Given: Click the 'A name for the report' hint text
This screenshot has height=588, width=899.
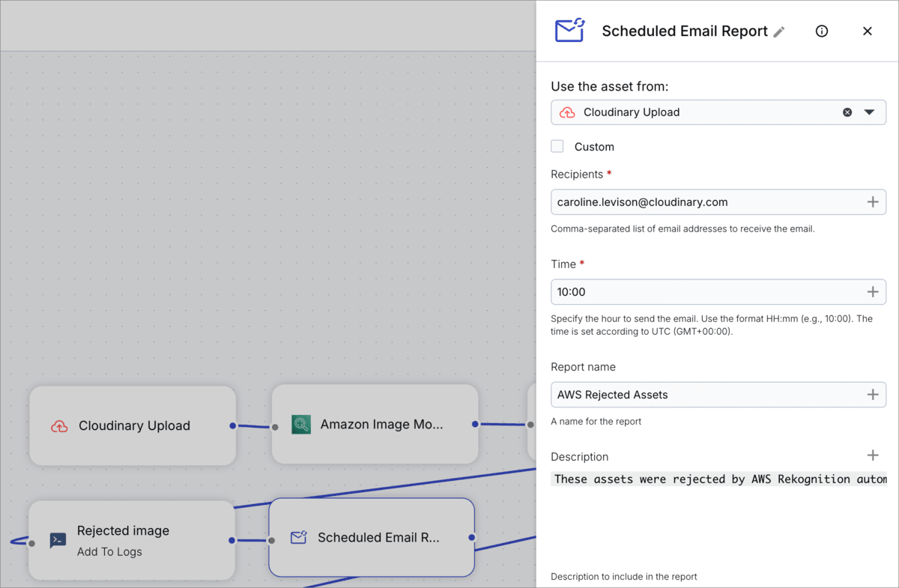Looking at the screenshot, I should pyautogui.click(x=596, y=422).
